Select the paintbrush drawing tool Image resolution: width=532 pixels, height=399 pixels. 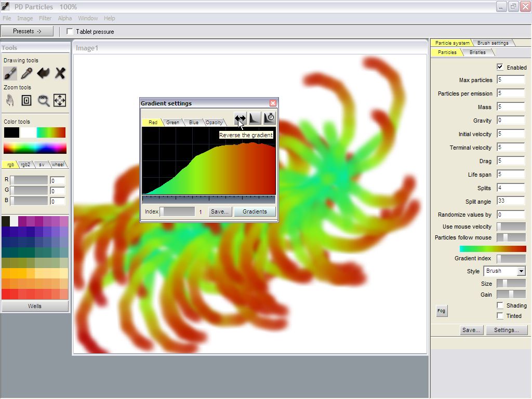pos(10,73)
